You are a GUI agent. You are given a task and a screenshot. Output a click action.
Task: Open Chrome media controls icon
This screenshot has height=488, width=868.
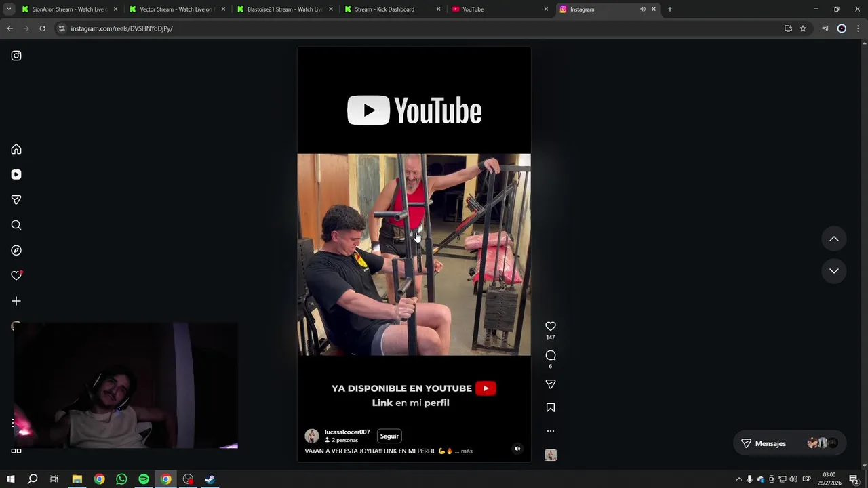click(x=825, y=28)
